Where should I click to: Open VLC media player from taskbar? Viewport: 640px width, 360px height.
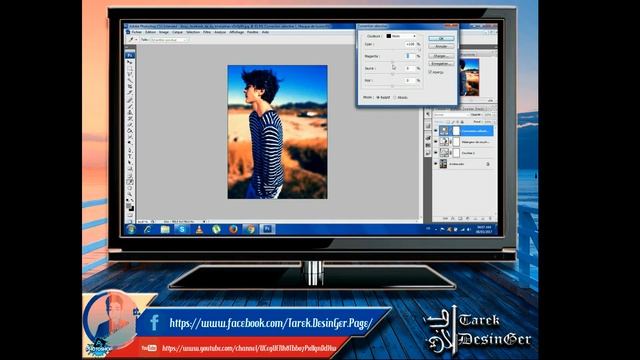(x=199, y=229)
